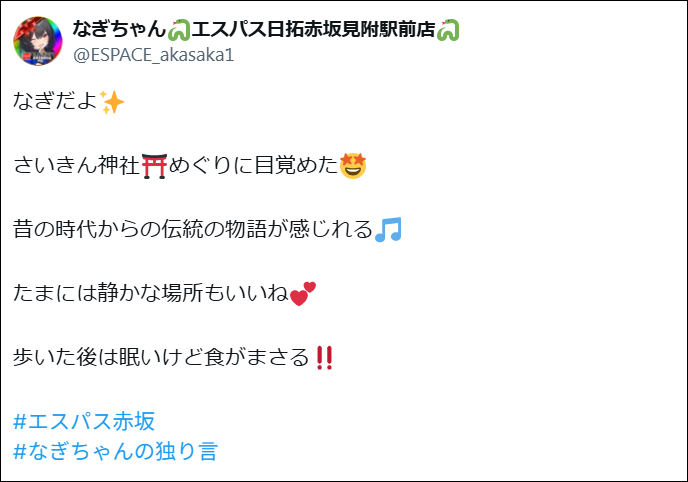
Task: Click the line 歩いた後は眠いけど食がまさる
Action: click(x=173, y=357)
